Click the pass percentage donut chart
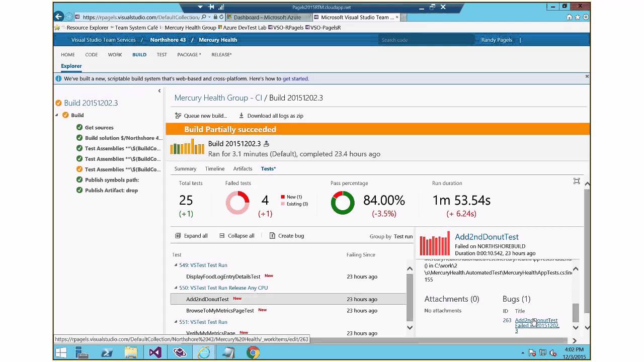The height and width of the screenshot is (362, 644). (x=343, y=203)
